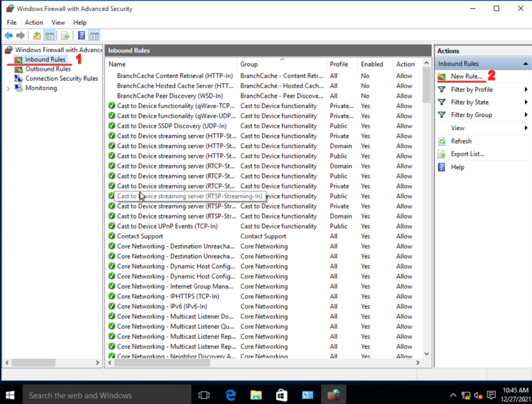Image resolution: width=532 pixels, height=404 pixels.
Task: Open the Action Center notification icon
Action: (x=491, y=395)
